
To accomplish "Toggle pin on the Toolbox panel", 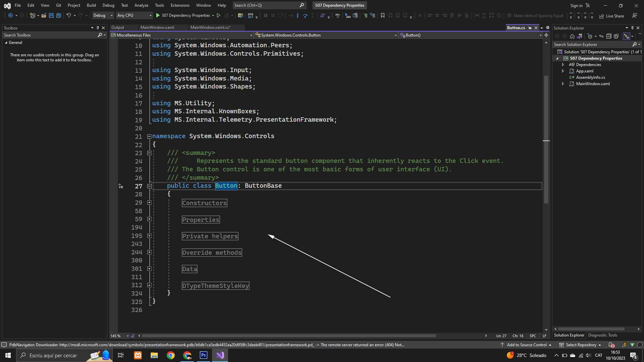I will (98, 28).
